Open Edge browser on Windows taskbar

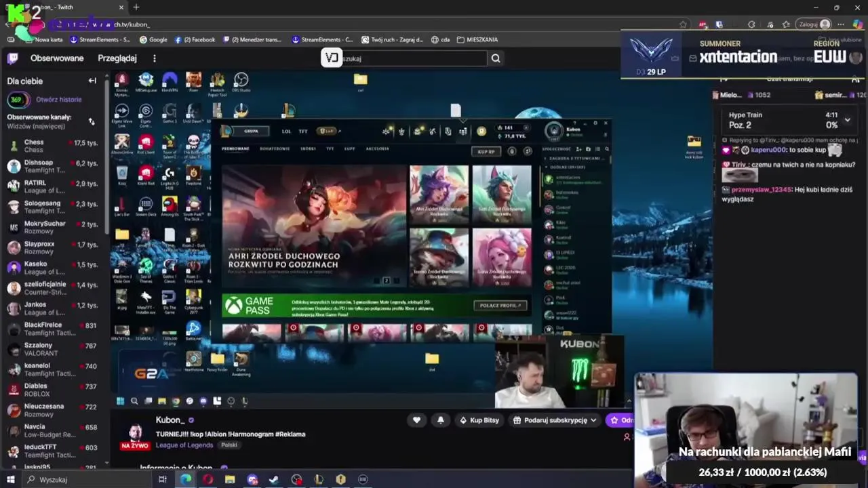pyautogui.click(x=186, y=480)
